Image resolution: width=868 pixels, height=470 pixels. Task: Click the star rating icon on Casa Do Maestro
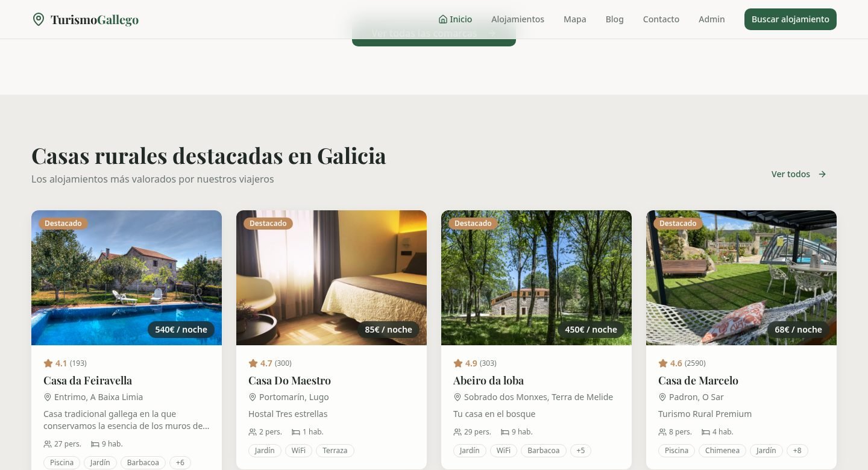tap(253, 363)
